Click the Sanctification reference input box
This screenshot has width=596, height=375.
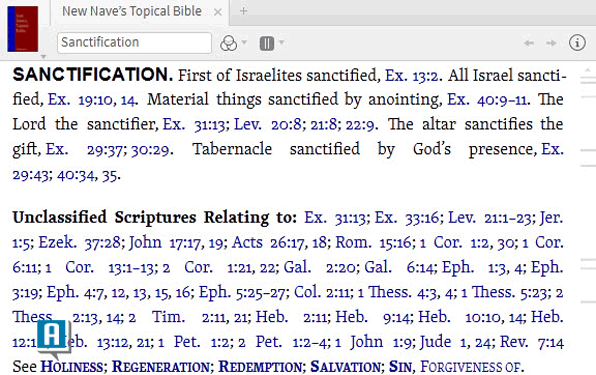tap(134, 43)
